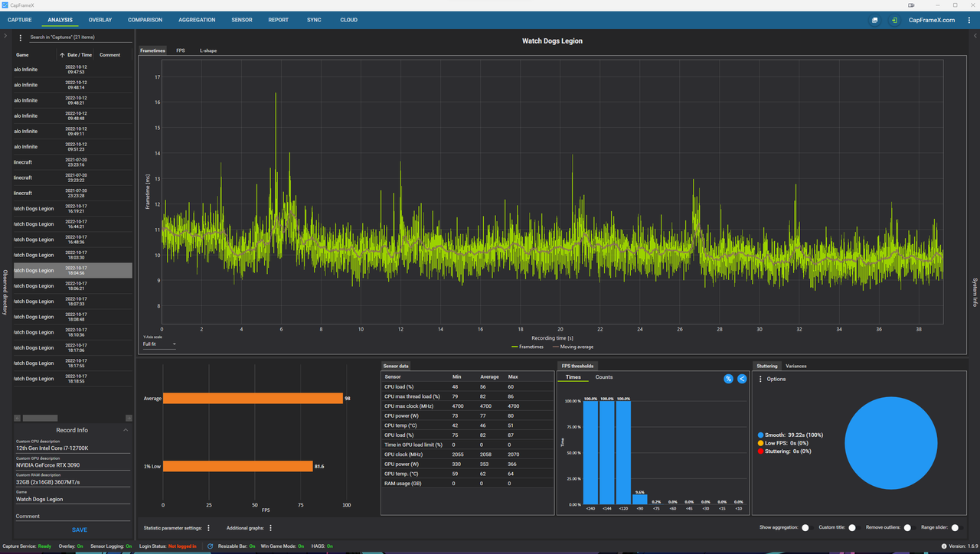Switch graph to L-shape tab
The width and height of the screenshot is (980, 554).
[x=208, y=51]
